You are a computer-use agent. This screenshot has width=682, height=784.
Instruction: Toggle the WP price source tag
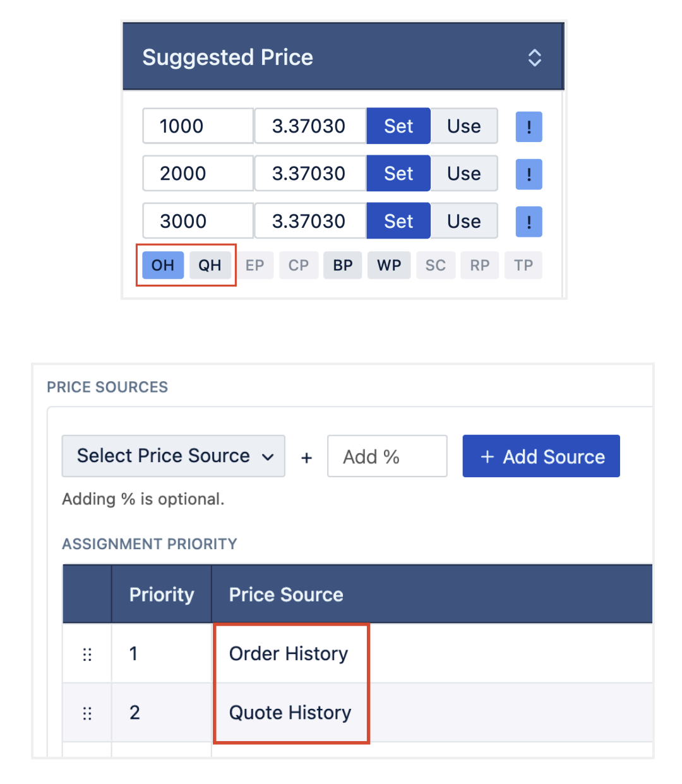click(389, 265)
